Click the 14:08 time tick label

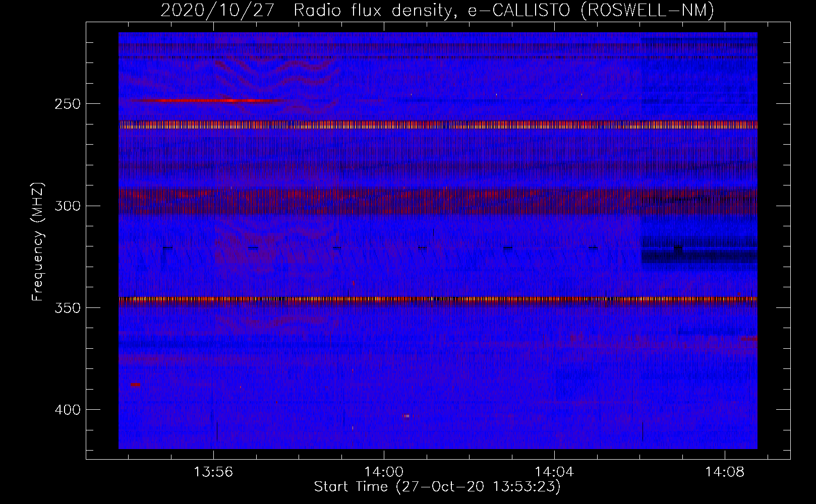click(x=725, y=472)
